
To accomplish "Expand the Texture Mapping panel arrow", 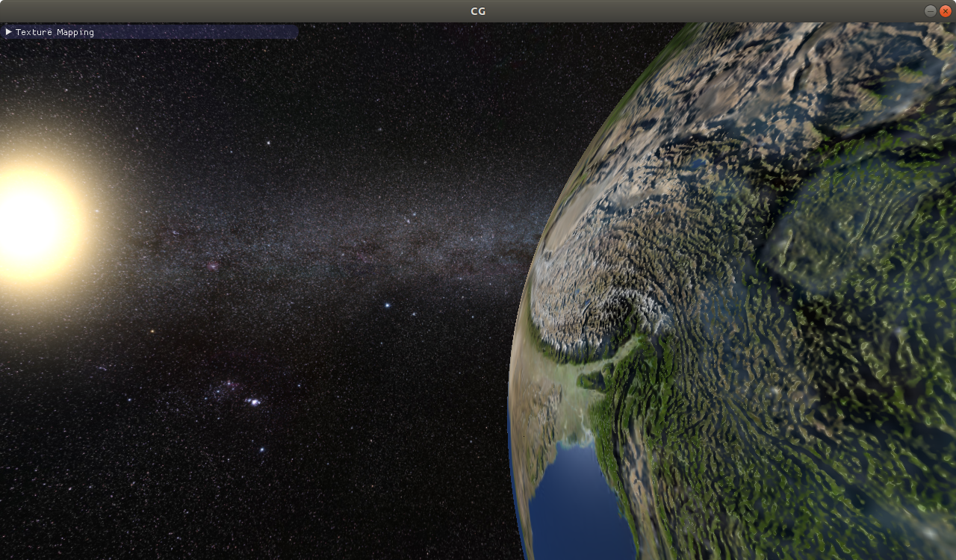I will [9, 32].
